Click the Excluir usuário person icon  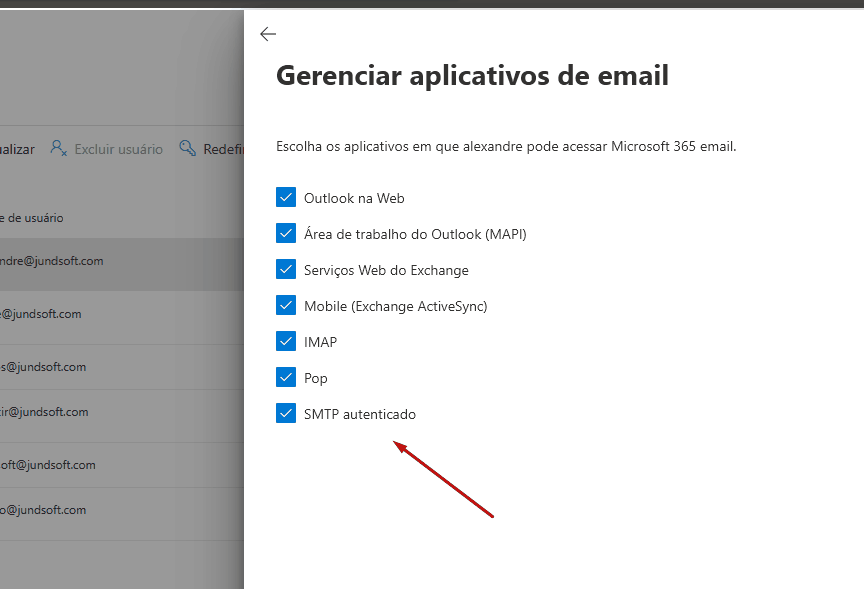click(x=59, y=149)
